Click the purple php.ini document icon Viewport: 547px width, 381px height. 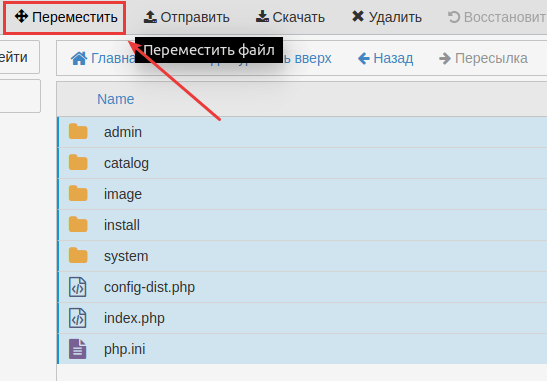[x=77, y=349]
